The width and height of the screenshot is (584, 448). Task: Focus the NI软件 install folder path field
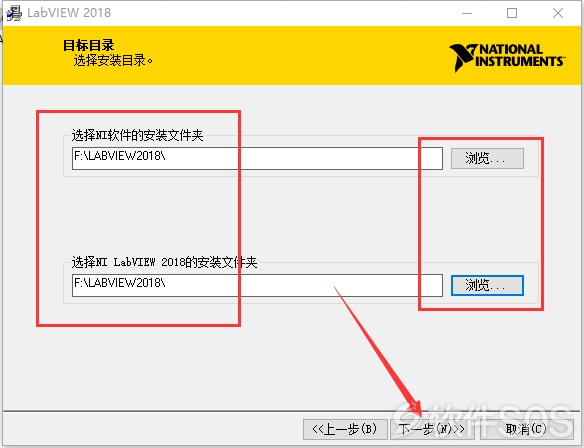coord(257,158)
